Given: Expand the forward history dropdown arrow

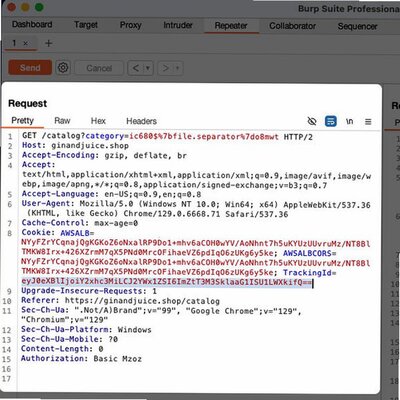Looking at the screenshot, I should pos(177,68).
